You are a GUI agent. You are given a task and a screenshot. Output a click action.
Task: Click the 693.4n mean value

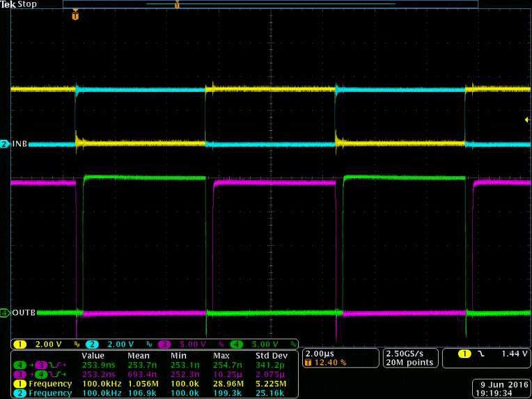(x=142, y=375)
